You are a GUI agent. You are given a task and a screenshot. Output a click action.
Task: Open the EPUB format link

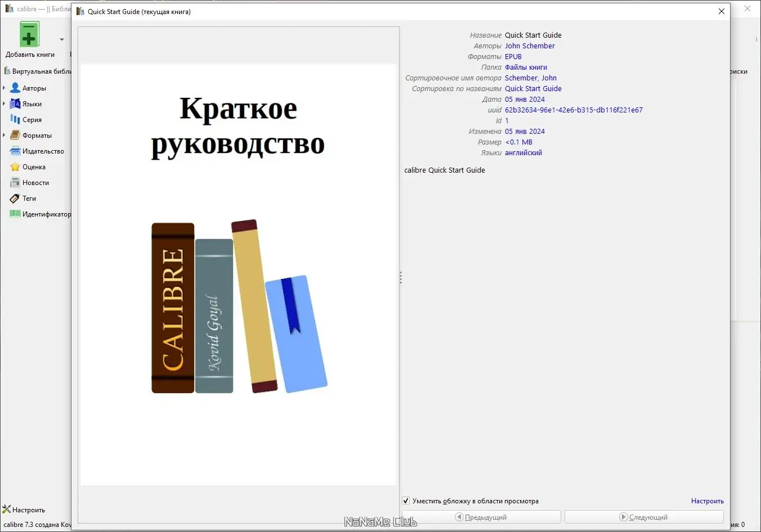(x=513, y=56)
